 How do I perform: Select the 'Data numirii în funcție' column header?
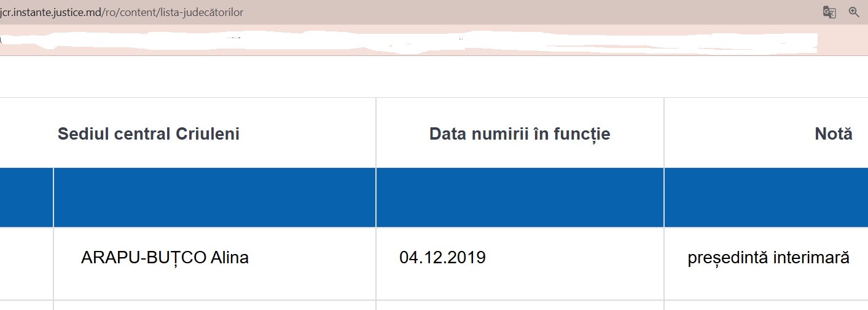(x=520, y=133)
